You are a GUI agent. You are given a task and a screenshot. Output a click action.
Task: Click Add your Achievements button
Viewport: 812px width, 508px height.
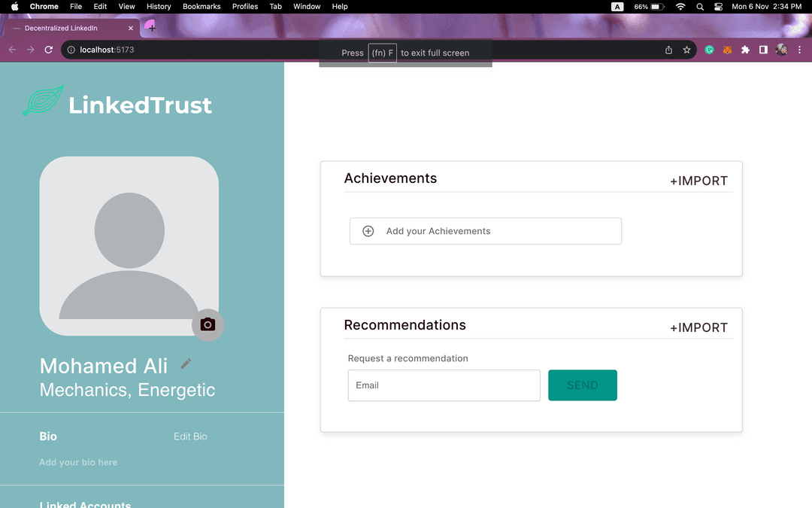click(x=485, y=231)
